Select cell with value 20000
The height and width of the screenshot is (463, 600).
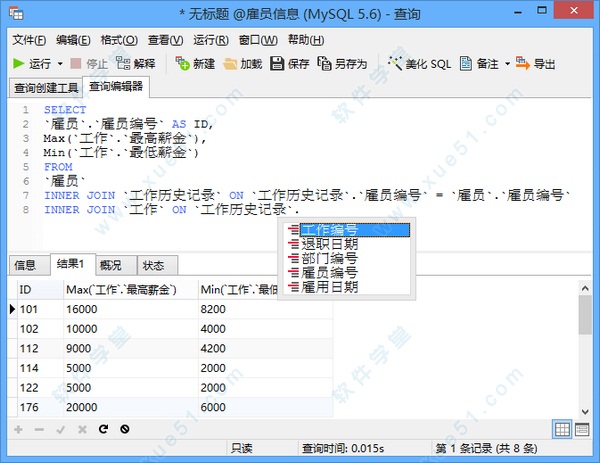point(130,407)
